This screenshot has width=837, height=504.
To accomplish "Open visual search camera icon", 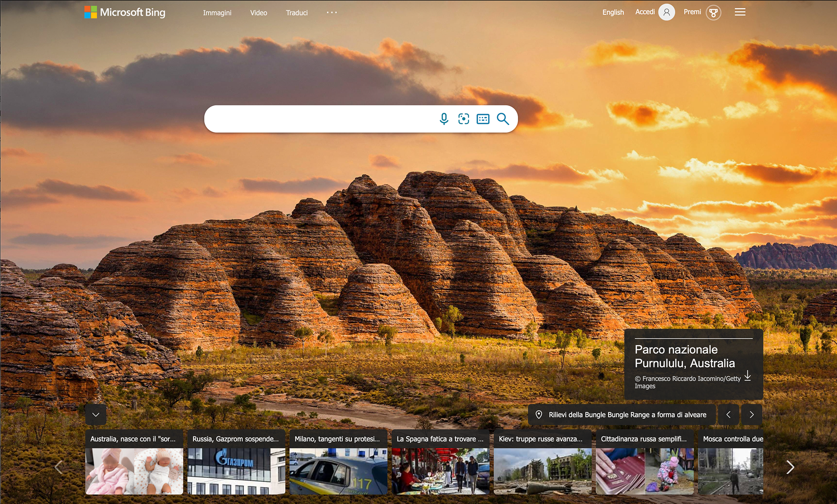I will coord(463,119).
